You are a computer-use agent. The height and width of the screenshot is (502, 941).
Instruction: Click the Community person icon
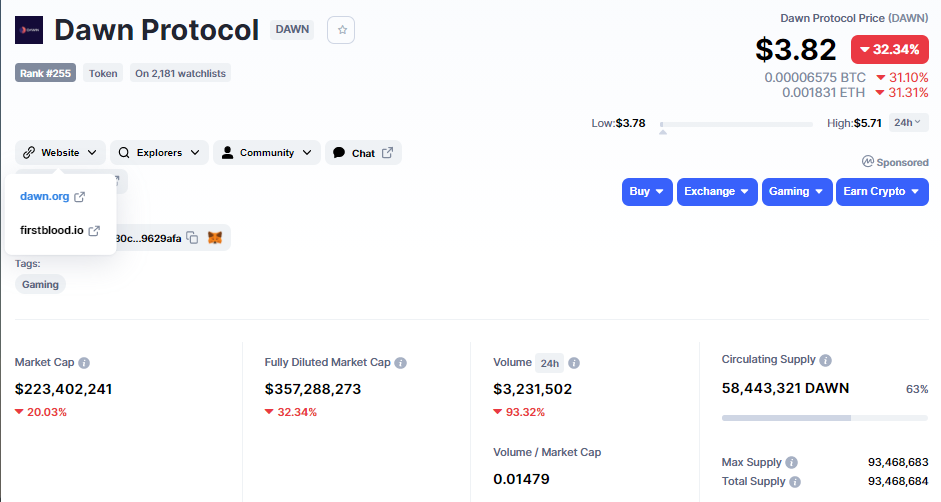227,153
